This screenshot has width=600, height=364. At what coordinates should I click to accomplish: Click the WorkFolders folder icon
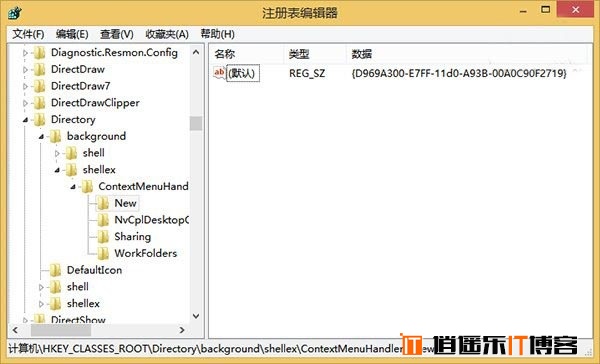[103, 253]
